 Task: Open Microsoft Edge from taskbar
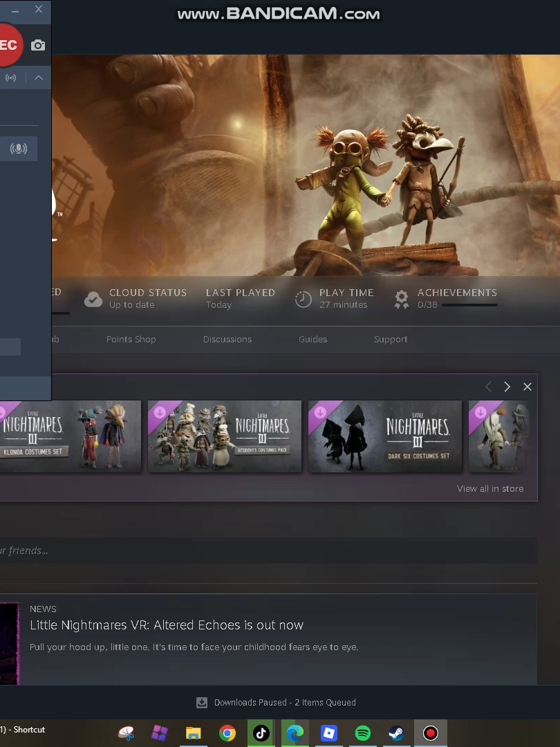coord(295,733)
